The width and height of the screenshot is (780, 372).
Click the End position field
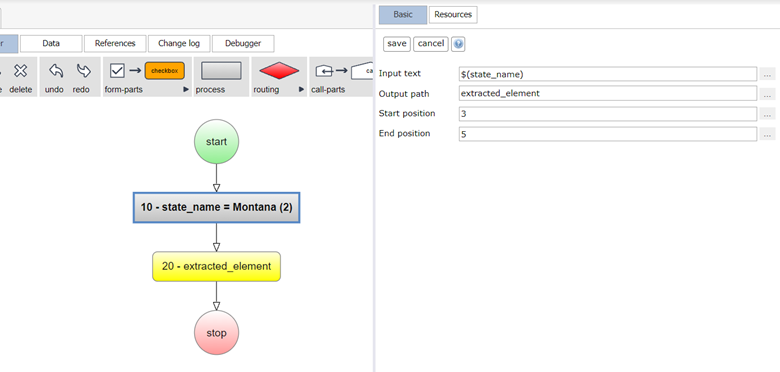[608, 134]
